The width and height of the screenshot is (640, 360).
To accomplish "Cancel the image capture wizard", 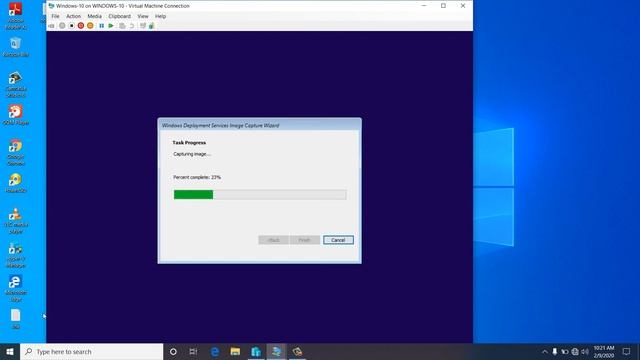I will coord(338,240).
